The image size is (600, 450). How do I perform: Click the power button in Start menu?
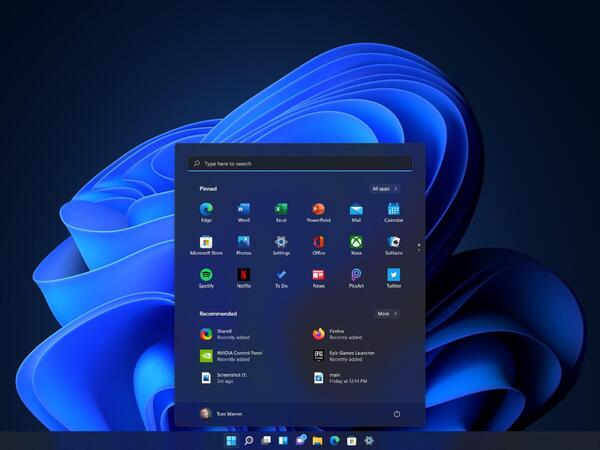click(397, 414)
